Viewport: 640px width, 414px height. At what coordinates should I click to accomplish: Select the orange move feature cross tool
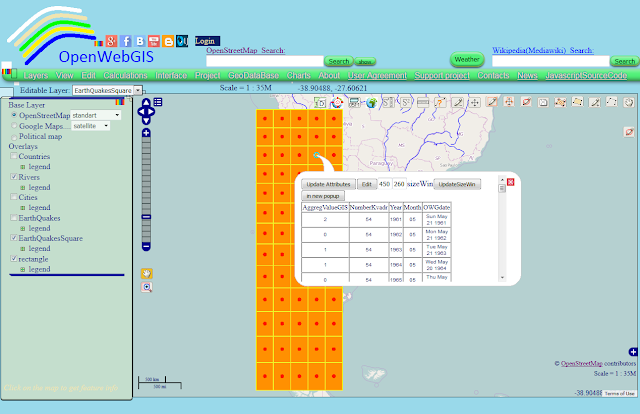(x=509, y=102)
